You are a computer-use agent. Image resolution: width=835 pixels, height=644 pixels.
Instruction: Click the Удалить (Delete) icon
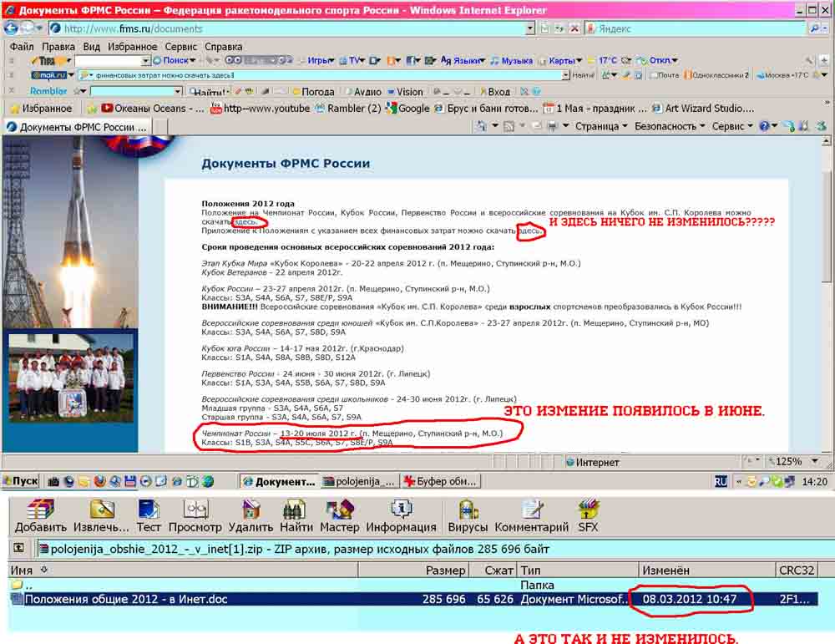250,510
